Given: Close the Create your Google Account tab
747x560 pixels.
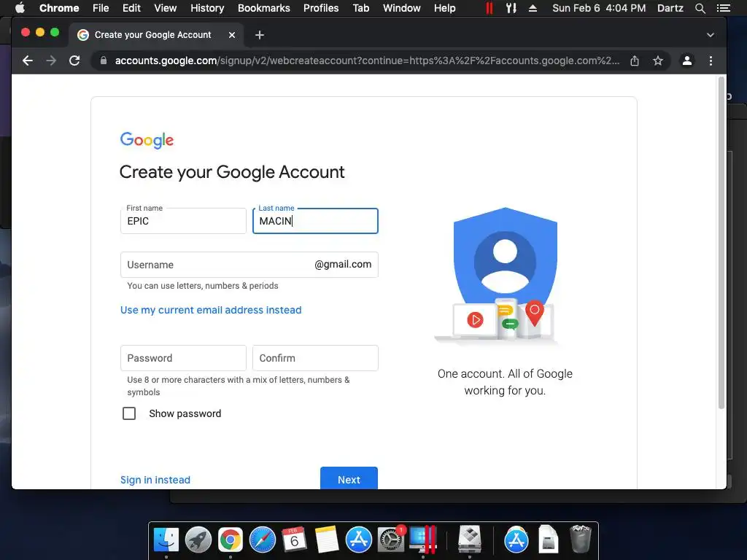Looking at the screenshot, I should (x=231, y=35).
